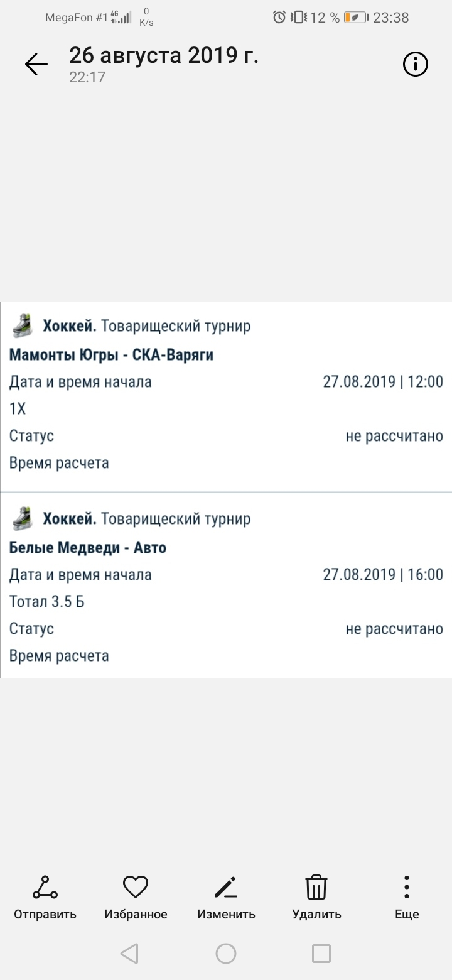Add to favorites heart icon
This screenshot has height=980, width=452.
(136, 887)
